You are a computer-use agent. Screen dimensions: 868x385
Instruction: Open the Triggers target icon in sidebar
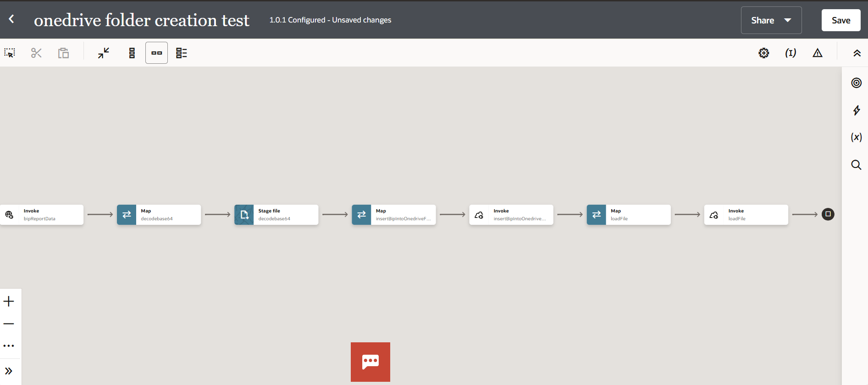[x=856, y=83]
